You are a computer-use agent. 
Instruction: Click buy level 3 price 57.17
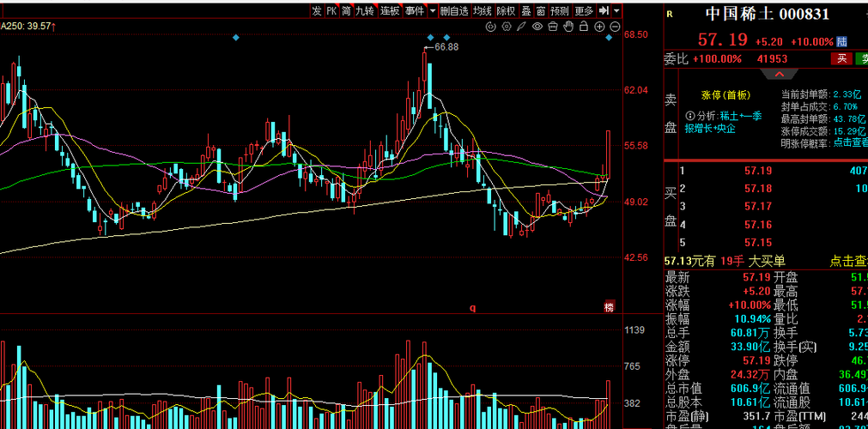pyautogui.click(x=758, y=207)
